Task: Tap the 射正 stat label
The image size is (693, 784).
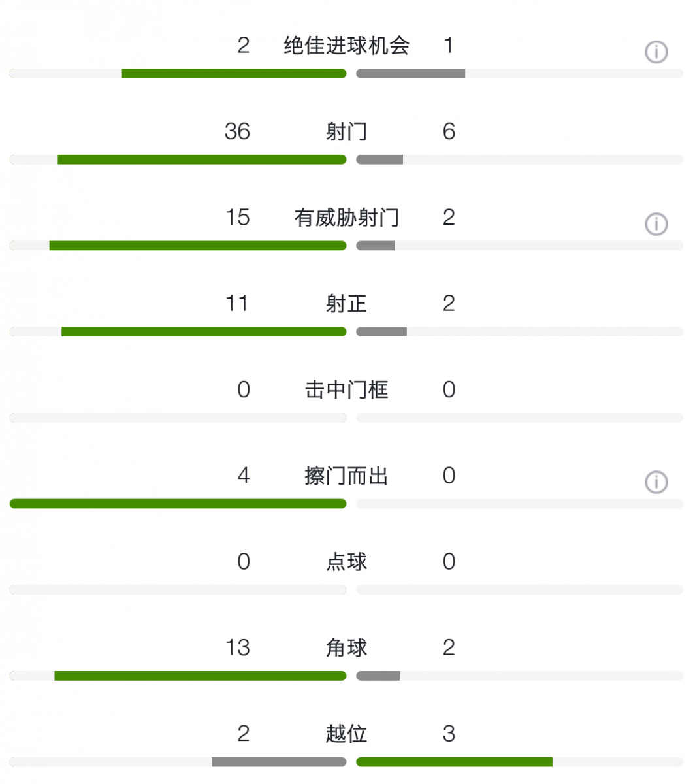Action: (x=346, y=304)
